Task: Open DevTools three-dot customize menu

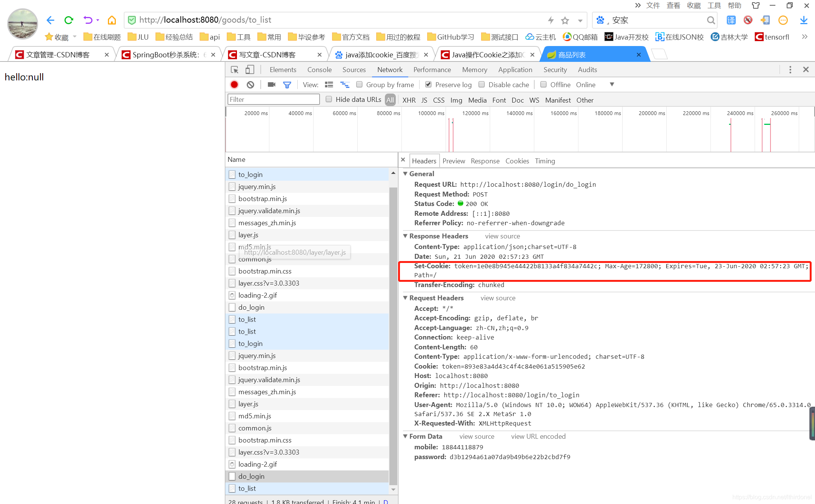Action: pos(790,70)
